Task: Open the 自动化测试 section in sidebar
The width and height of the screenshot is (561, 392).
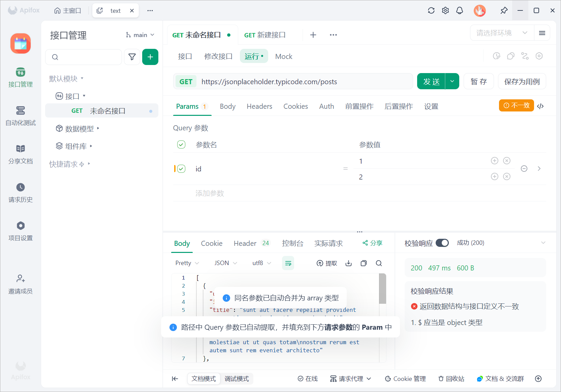Action: click(x=20, y=116)
